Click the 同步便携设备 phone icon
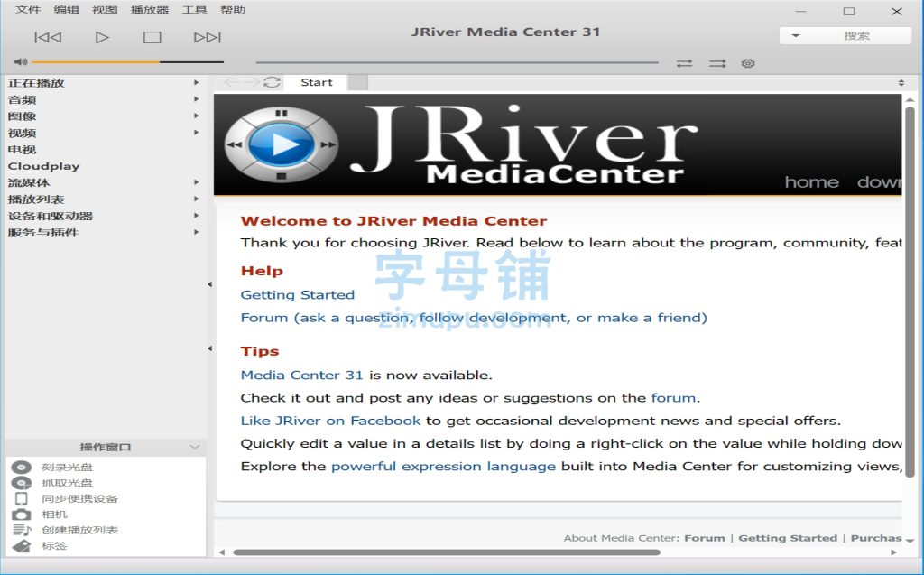The image size is (924, 575). coord(22,499)
